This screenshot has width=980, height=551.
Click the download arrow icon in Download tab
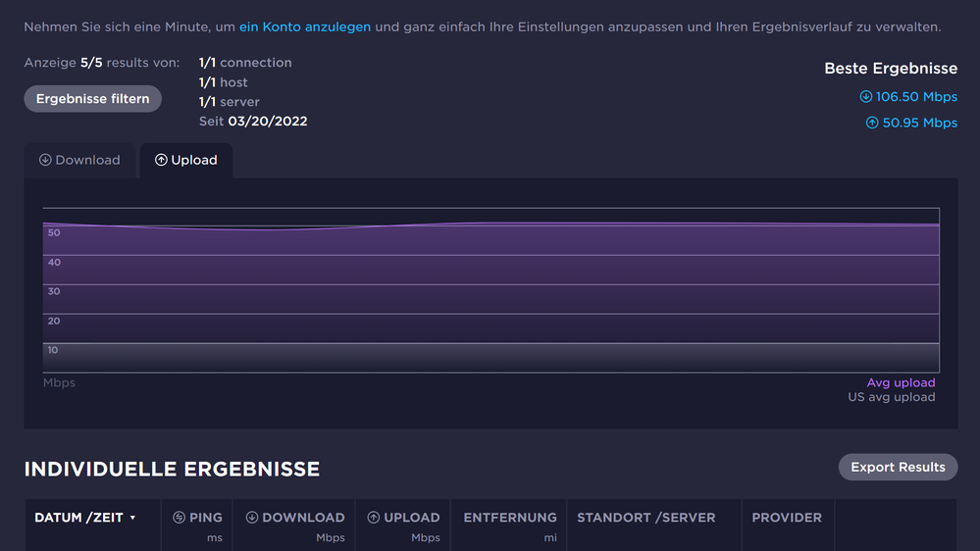(x=45, y=160)
